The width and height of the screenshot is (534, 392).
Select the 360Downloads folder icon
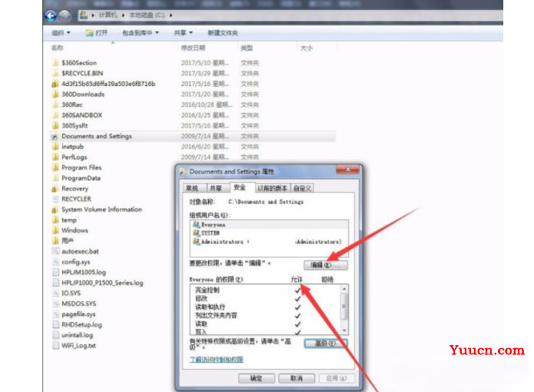(x=55, y=95)
